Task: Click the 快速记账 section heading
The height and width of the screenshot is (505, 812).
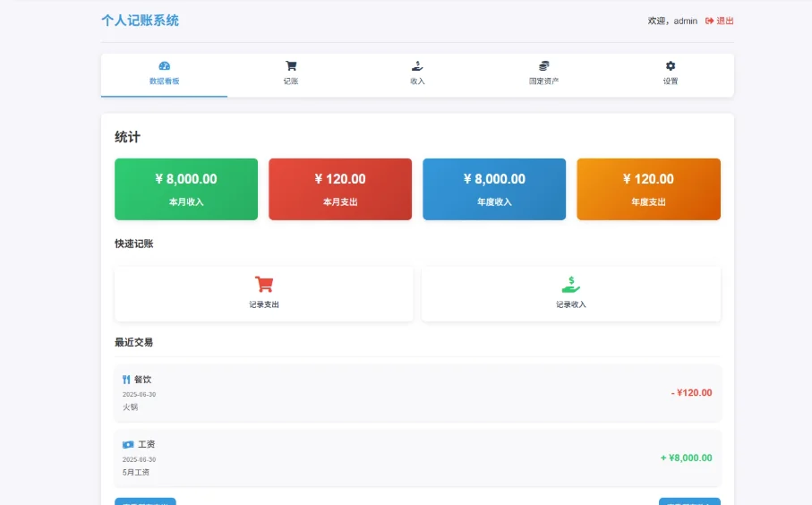Action: point(134,244)
